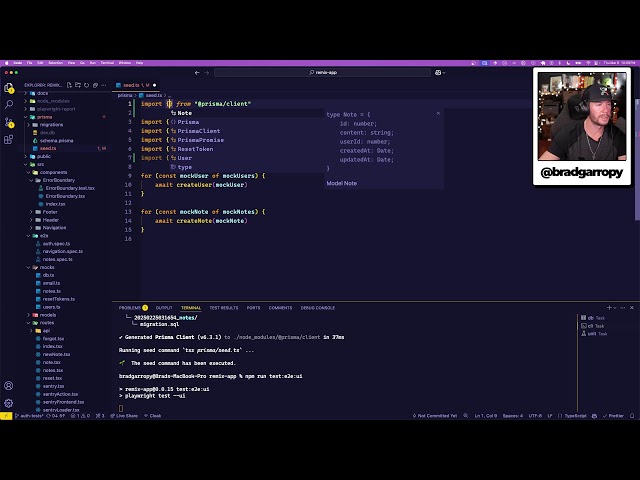Select the unit task terminal

(594, 333)
